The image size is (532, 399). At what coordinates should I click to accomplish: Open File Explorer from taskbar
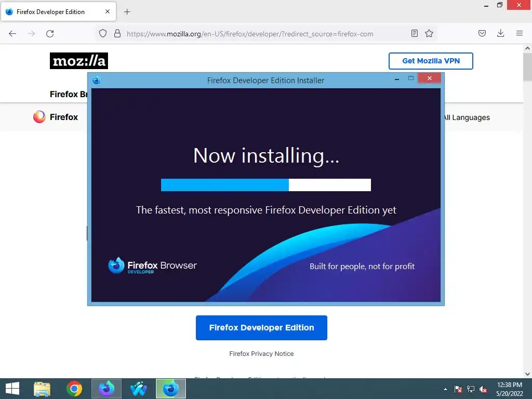click(x=42, y=389)
